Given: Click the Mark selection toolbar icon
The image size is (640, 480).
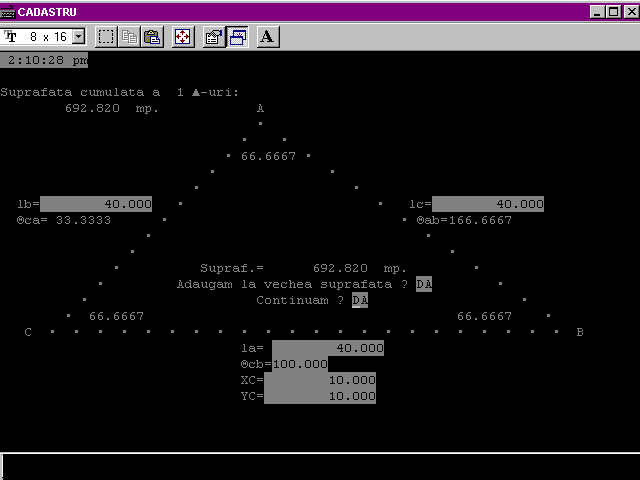Looking at the screenshot, I should 106,37.
